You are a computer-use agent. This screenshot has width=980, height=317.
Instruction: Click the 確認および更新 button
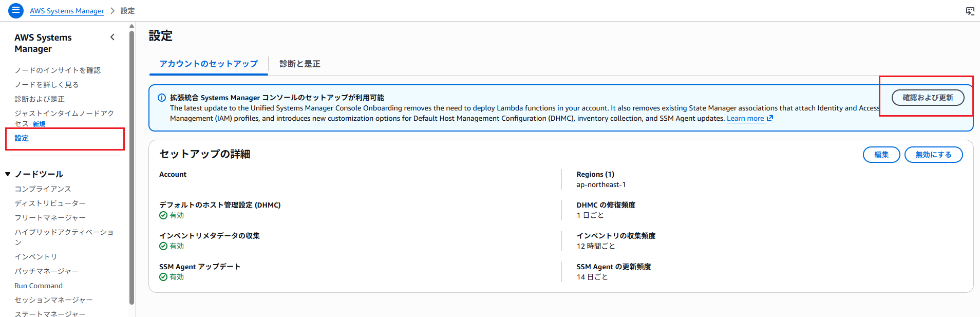pyautogui.click(x=928, y=98)
